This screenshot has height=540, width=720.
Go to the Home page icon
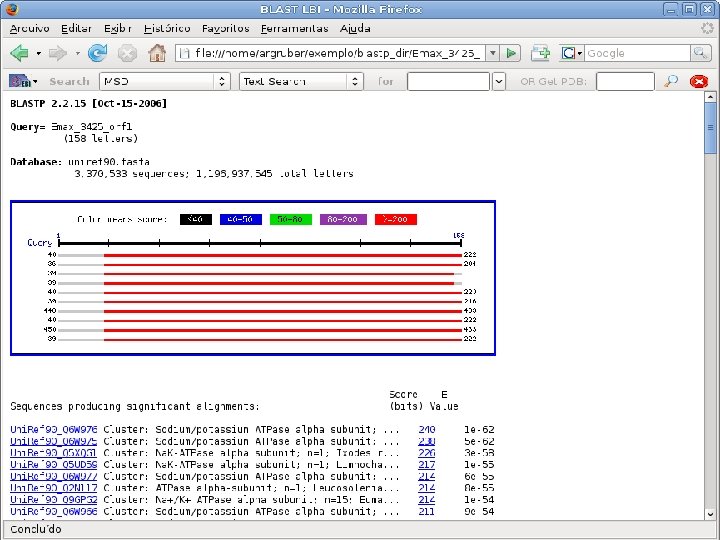click(155, 53)
